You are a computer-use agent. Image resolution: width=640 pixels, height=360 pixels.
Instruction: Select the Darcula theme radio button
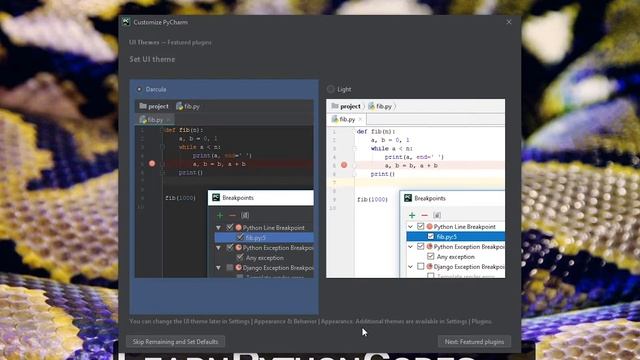tap(140, 89)
